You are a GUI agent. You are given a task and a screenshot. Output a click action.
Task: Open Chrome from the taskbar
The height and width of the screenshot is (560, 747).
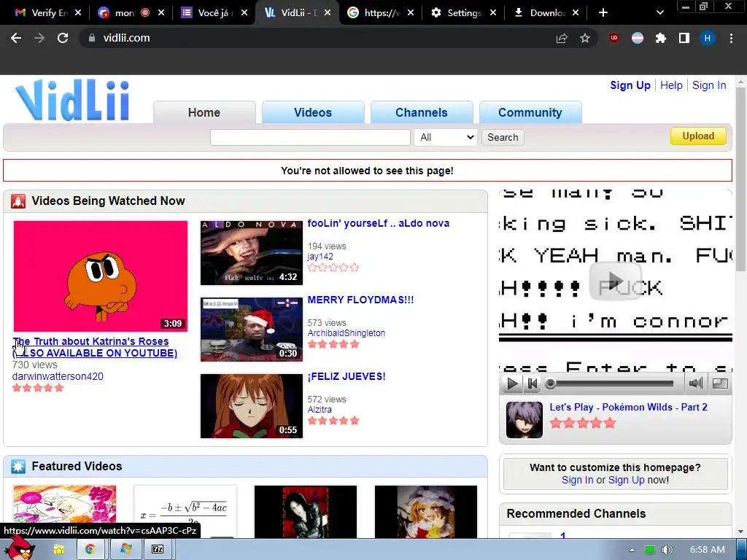point(90,549)
